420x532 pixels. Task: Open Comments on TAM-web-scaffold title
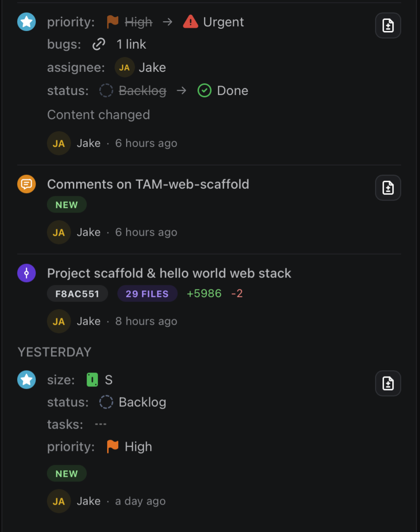pos(148,184)
